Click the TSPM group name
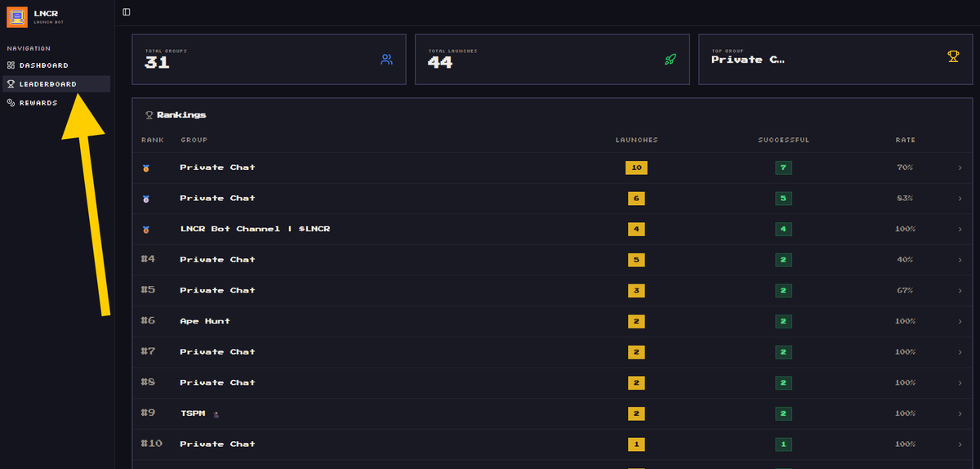 (x=193, y=413)
